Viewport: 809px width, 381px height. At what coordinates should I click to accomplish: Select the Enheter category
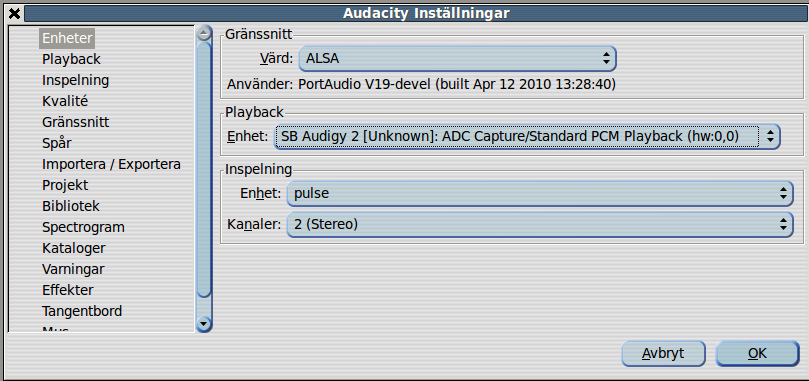click(x=67, y=38)
